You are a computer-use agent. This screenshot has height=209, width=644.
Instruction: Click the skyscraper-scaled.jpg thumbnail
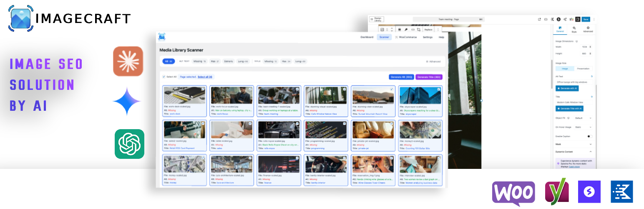click(420, 95)
